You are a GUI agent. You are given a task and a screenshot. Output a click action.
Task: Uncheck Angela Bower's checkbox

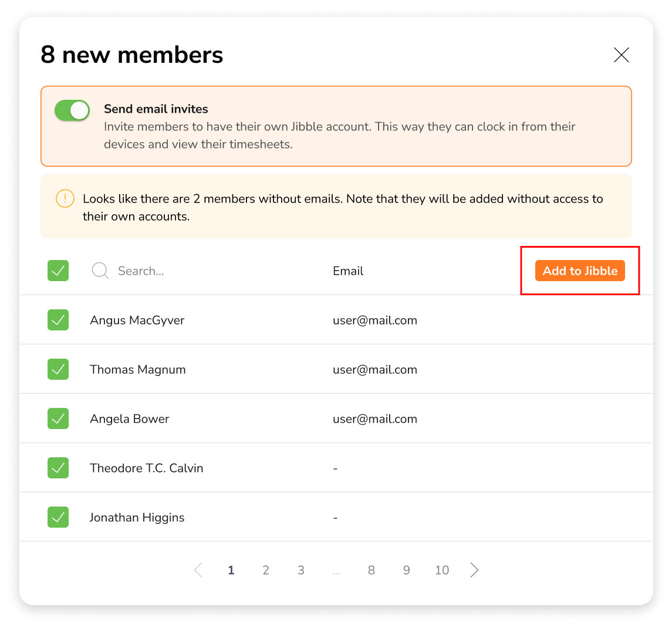58,419
